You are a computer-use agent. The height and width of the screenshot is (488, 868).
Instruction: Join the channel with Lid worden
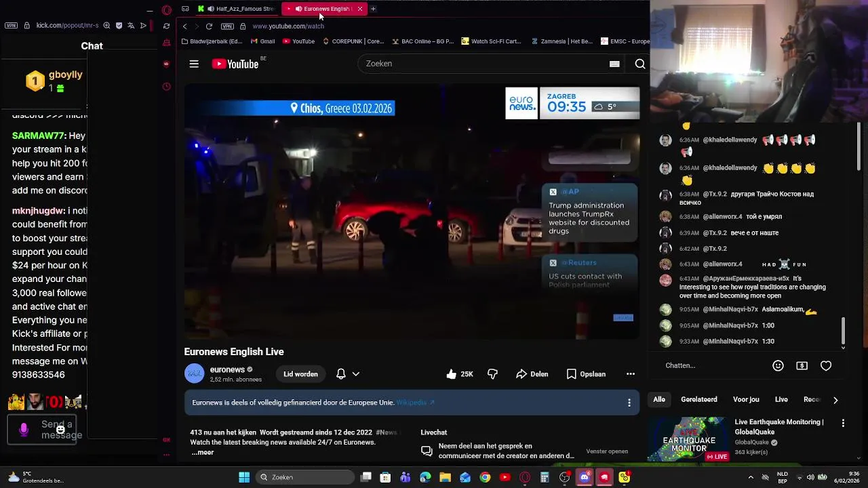pos(300,374)
